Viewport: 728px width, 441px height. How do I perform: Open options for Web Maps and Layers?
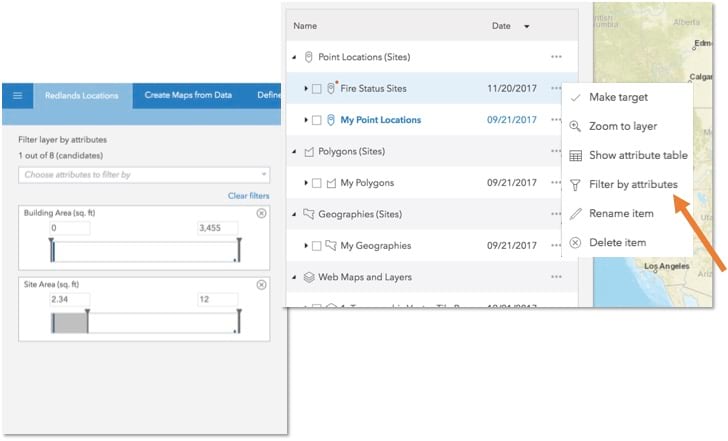556,277
